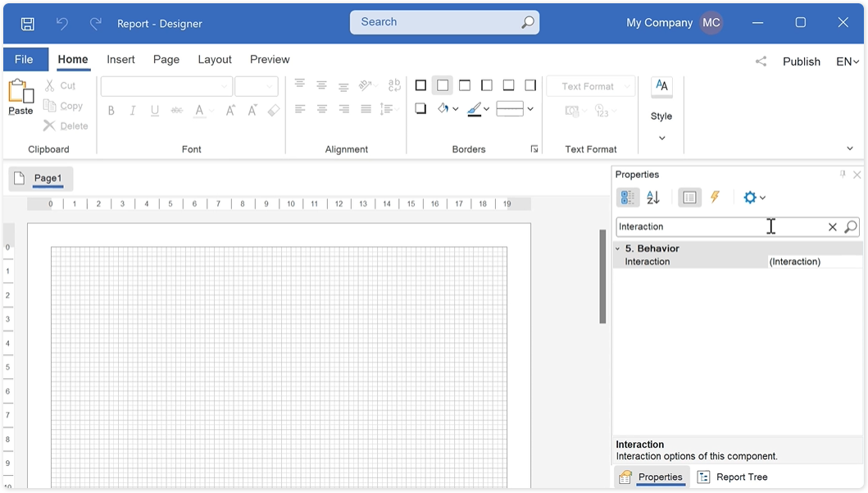Copy the selected component

[63, 106]
